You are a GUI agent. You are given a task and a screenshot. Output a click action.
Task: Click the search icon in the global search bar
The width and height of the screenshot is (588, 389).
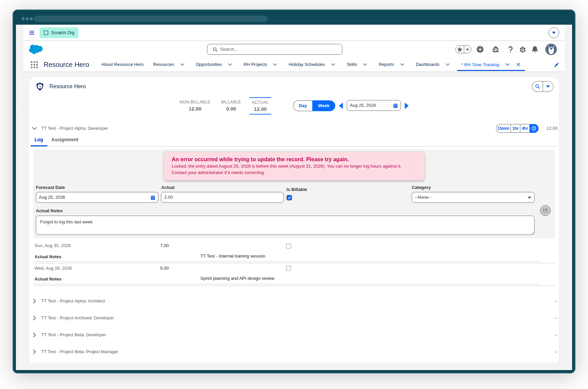click(215, 50)
